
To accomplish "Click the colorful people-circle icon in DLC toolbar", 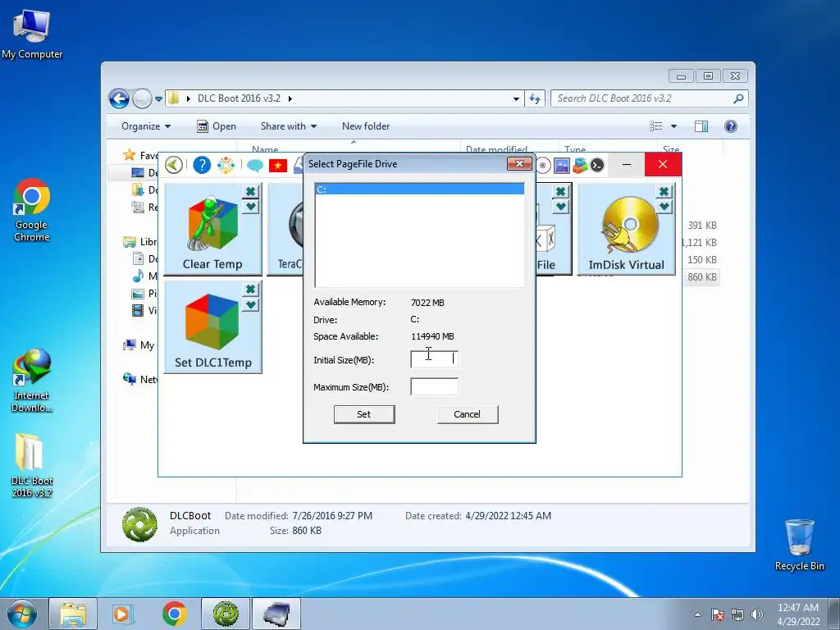I will tap(226, 165).
